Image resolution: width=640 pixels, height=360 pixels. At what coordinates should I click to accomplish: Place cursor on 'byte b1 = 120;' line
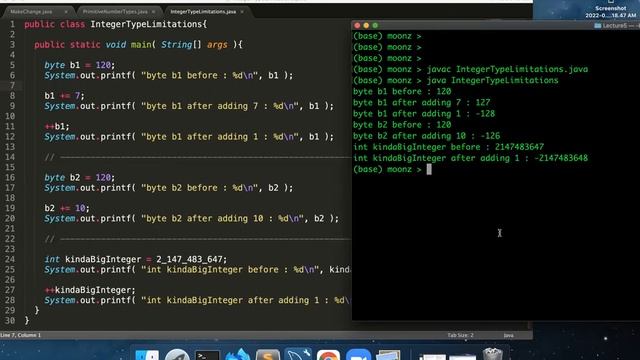pos(80,65)
